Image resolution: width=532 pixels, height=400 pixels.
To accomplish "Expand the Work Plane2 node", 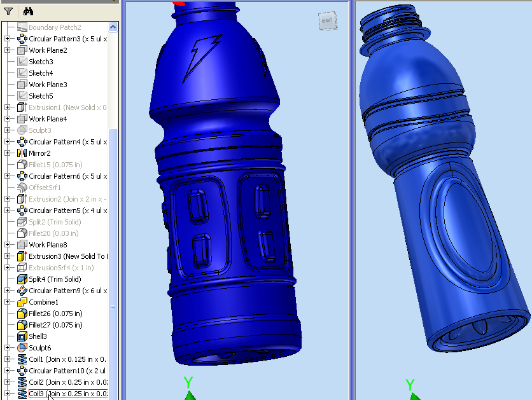I will point(7,50).
